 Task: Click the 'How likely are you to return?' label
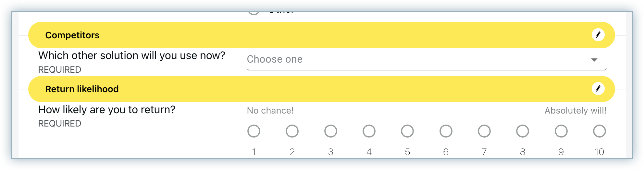click(106, 110)
